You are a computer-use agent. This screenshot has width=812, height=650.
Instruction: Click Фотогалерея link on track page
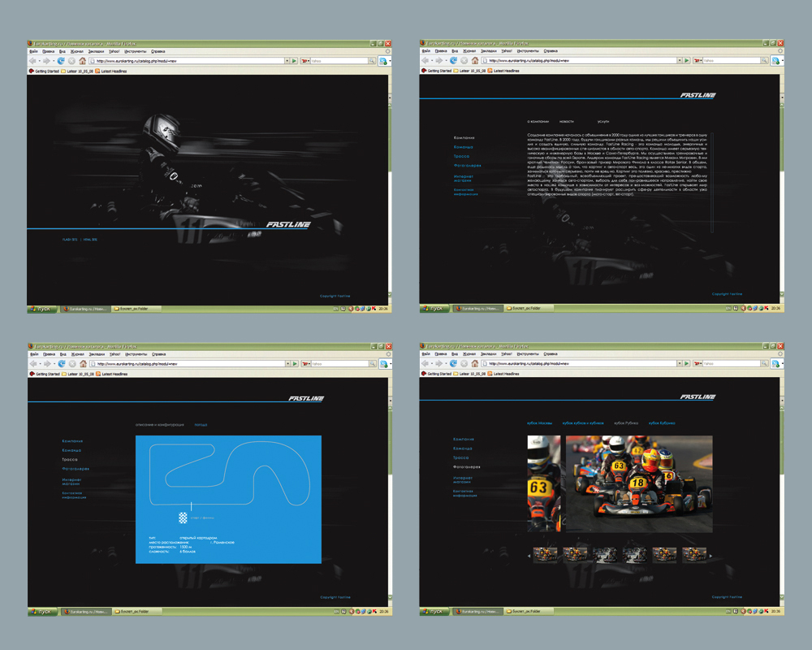(x=76, y=469)
